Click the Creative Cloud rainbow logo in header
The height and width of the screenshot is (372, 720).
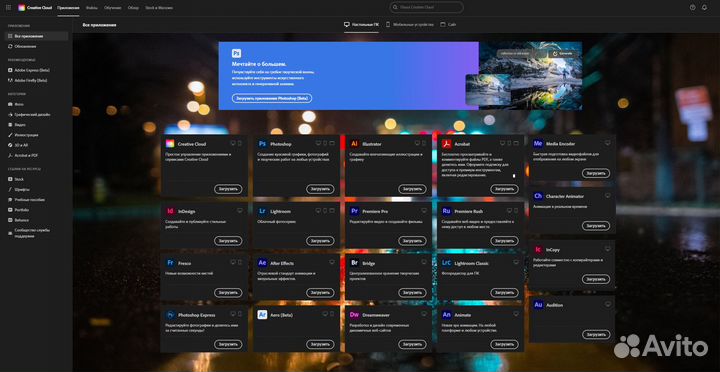click(22, 7)
